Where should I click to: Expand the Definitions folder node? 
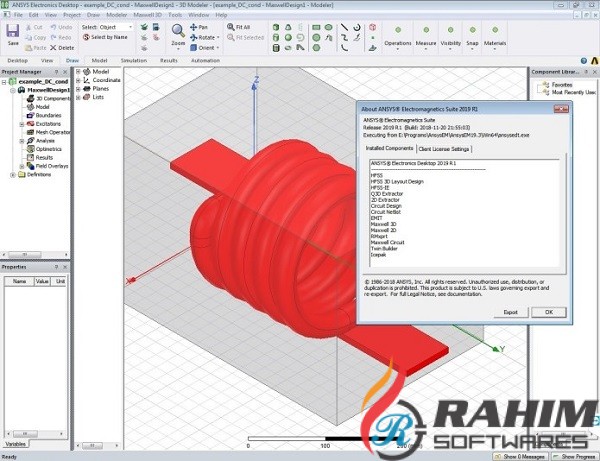[13, 174]
